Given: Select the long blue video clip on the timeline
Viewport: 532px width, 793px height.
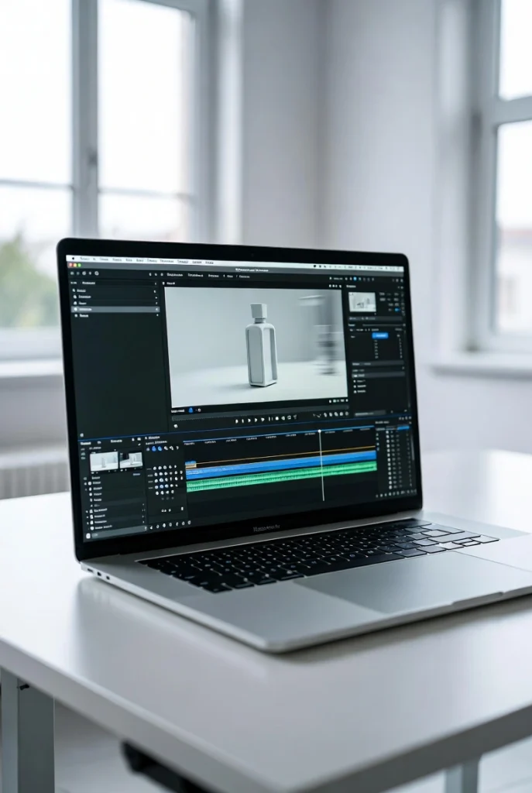Looking at the screenshot, I should tap(281, 465).
